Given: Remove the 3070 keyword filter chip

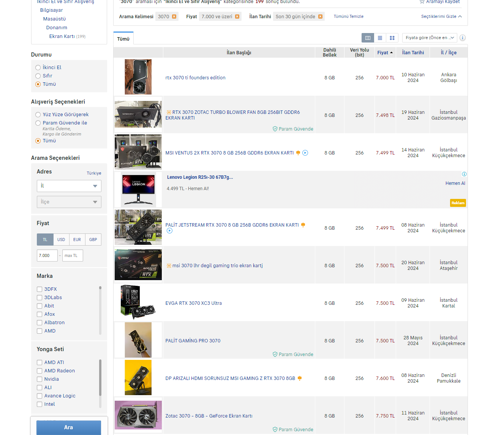Looking at the screenshot, I should point(174,17).
